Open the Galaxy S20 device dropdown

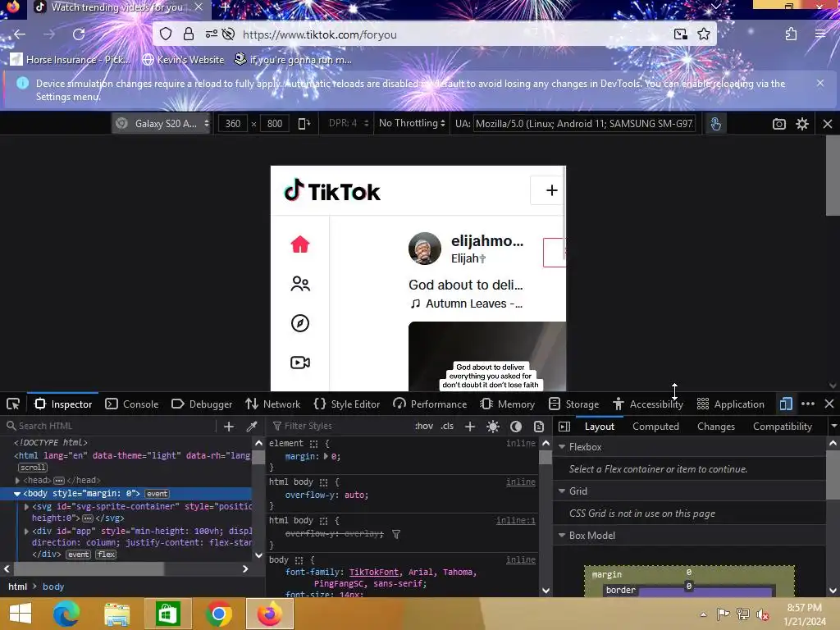pyautogui.click(x=162, y=124)
